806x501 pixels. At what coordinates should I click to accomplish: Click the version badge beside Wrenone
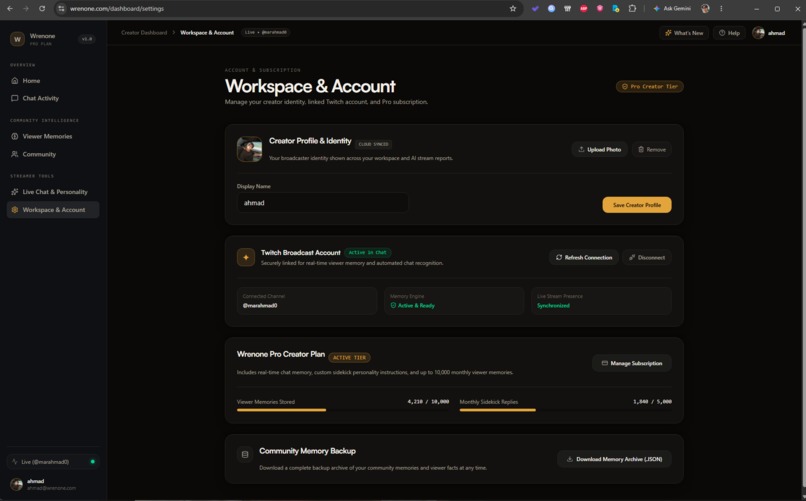pyautogui.click(x=87, y=39)
